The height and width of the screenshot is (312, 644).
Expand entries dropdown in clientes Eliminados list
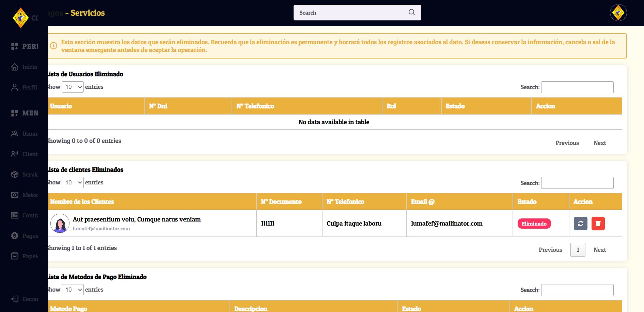coord(73,183)
